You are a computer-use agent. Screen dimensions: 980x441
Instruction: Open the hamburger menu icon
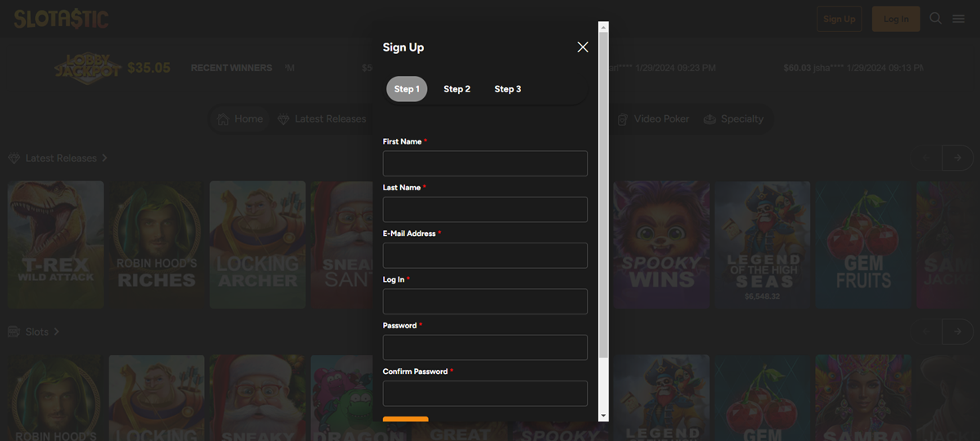point(959,18)
